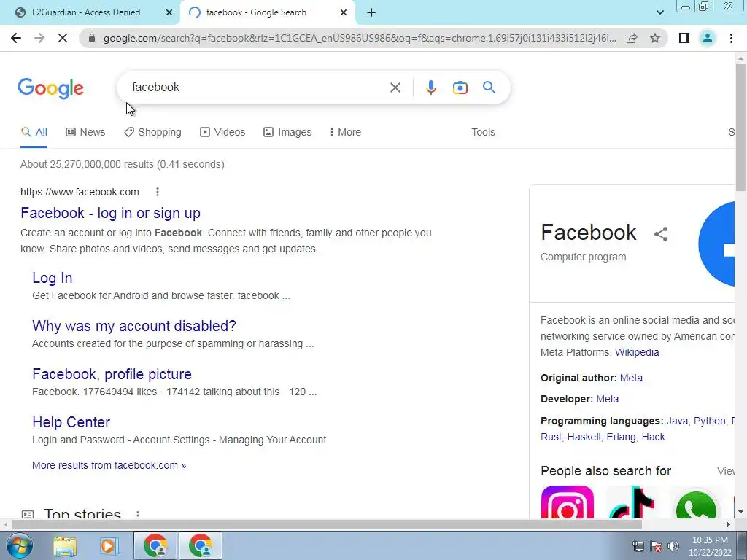Select the All results tab
The image size is (747, 560).
tap(34, 132)
